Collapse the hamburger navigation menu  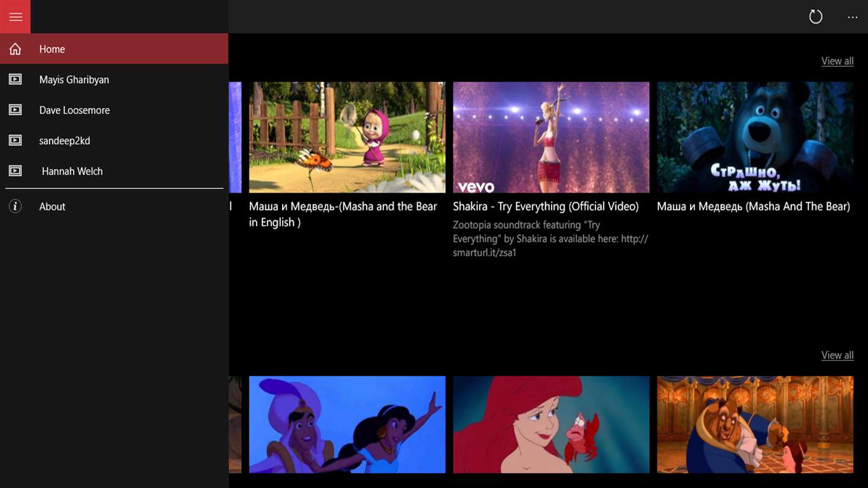click(15, 16)
